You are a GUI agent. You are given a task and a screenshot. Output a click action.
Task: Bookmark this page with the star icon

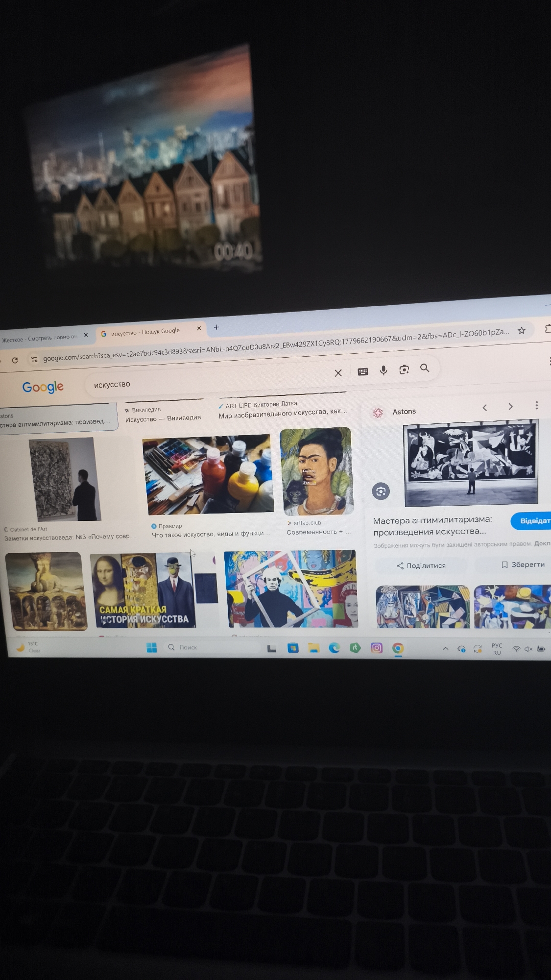(x=522, y=330)
